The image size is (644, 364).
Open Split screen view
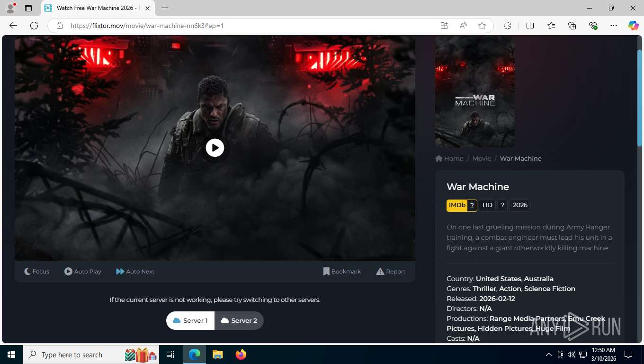(530, 26)
